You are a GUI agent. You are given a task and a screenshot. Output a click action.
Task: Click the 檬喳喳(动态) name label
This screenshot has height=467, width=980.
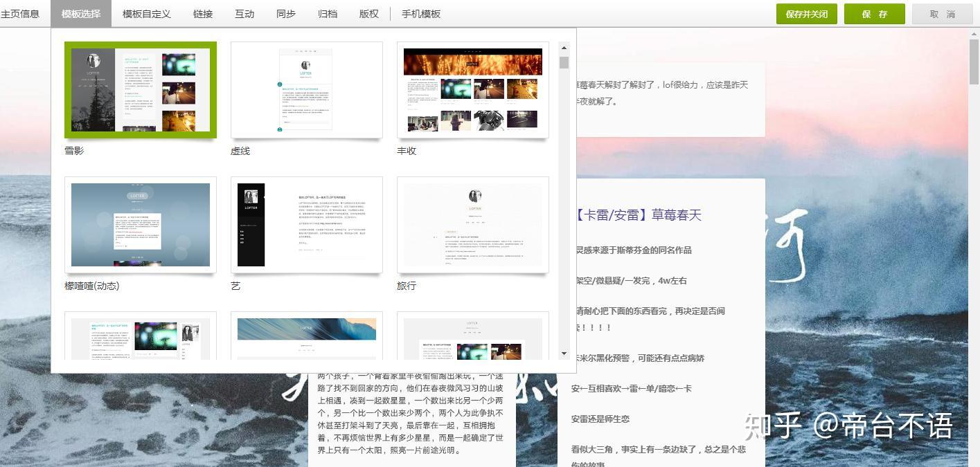(92, 285)
